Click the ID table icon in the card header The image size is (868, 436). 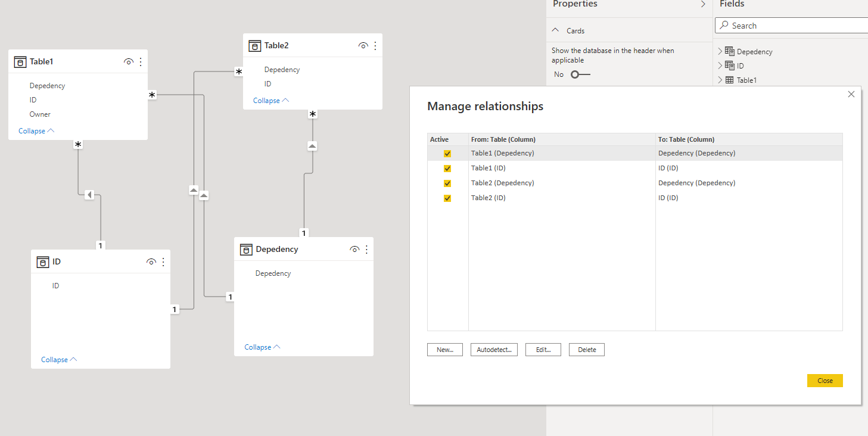(43, 262)
